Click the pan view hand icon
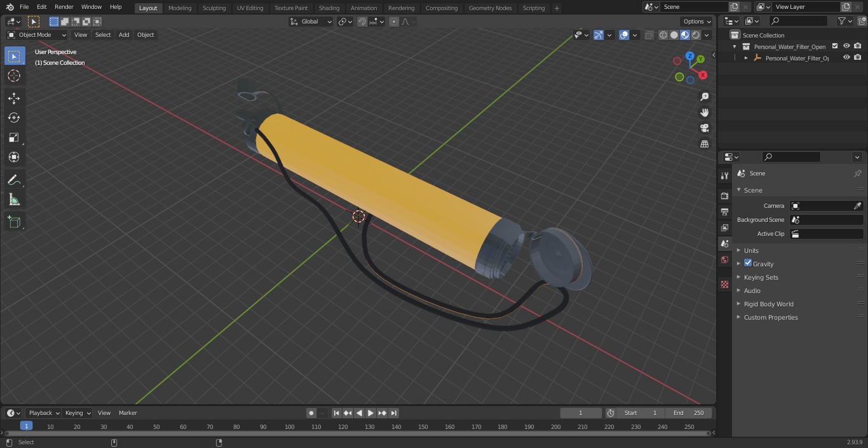Screen dimensions: 868x448 704,112
